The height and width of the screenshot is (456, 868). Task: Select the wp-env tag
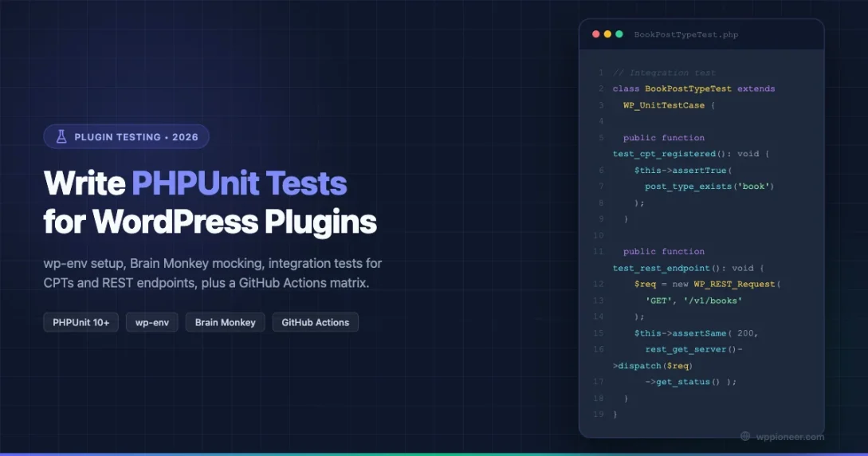point(152,322)
